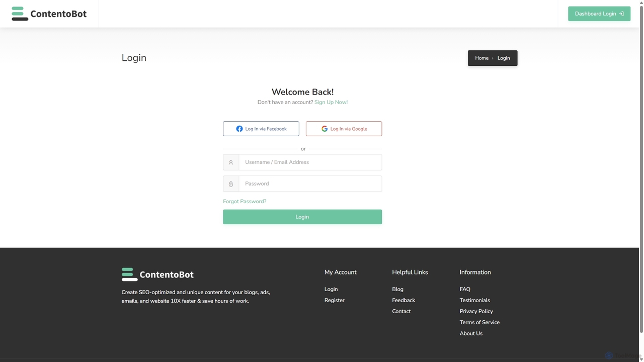Open the Feedback footer link
Screen dimensions: 644x362
[404, 300]
